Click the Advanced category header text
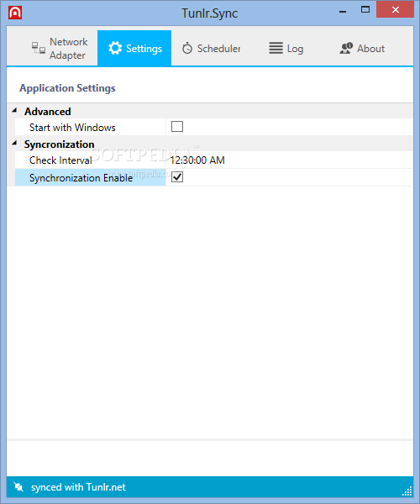This screenshot has width=420, height=504. 48,112
